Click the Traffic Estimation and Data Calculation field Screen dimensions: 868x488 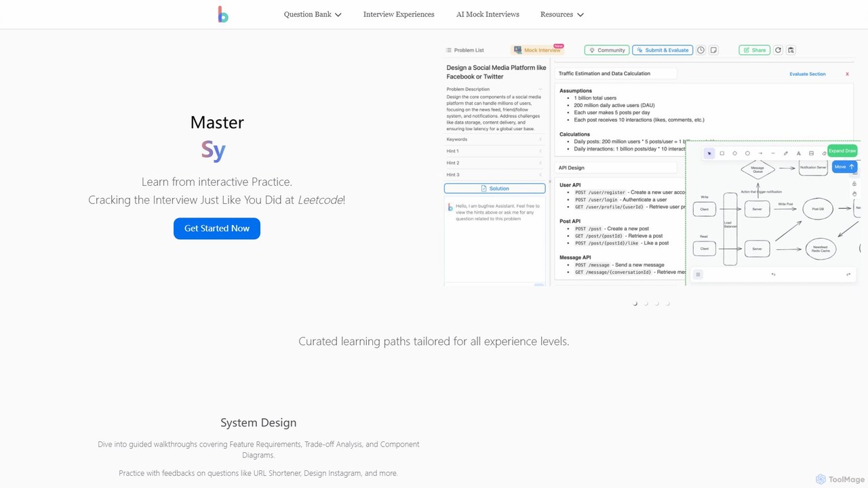(x=616, y=73)
